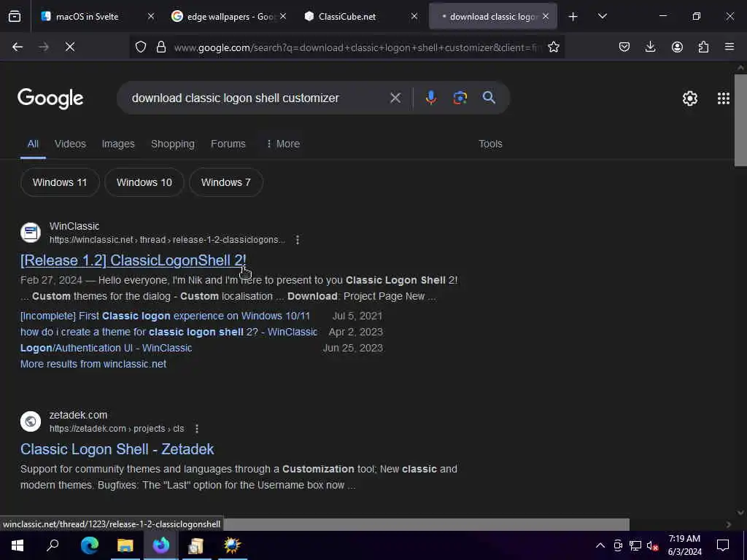Focus the Google search text field

258,98
